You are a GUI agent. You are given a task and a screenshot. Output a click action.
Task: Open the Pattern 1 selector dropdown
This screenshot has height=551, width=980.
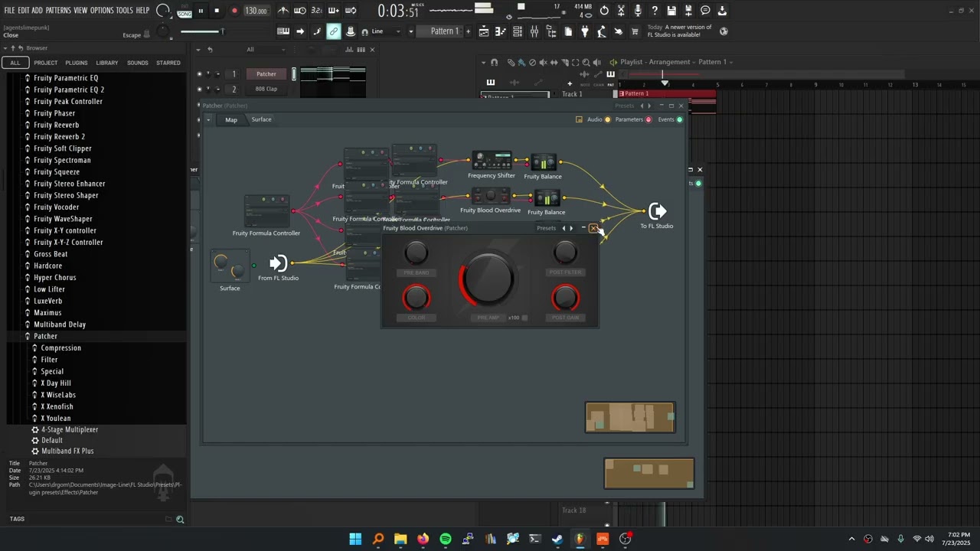pos(444,31)
